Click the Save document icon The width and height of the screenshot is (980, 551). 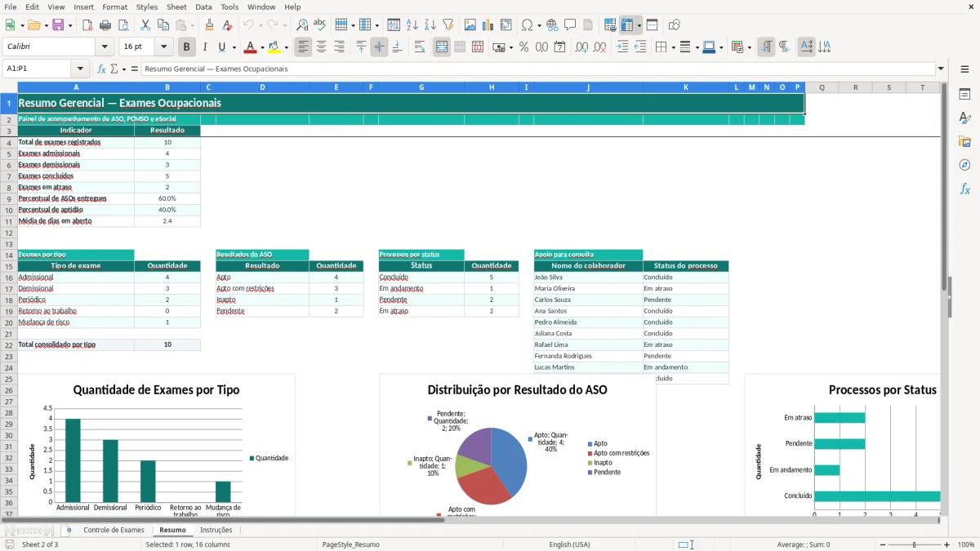57,24
